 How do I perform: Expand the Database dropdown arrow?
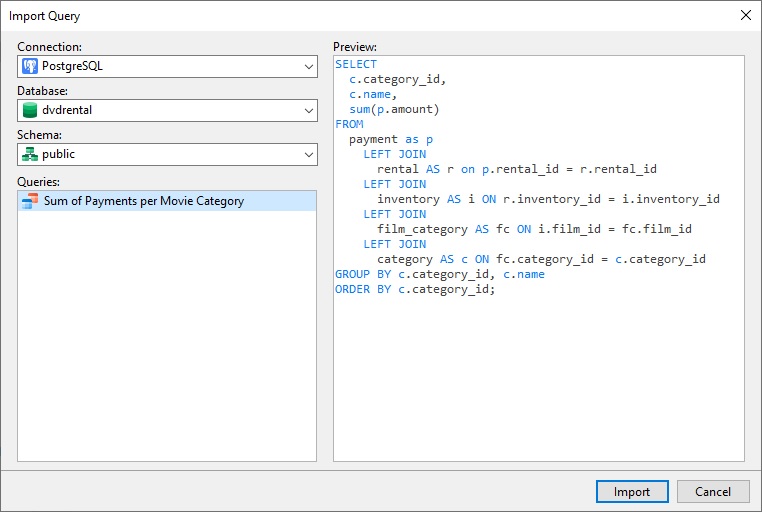click(x=309, y=111)
